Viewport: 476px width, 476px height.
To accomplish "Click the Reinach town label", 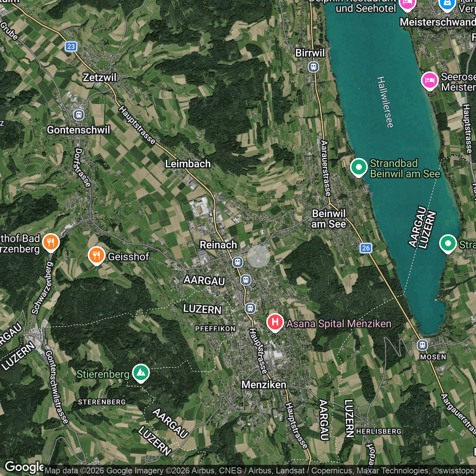I will tap(218, 245).
